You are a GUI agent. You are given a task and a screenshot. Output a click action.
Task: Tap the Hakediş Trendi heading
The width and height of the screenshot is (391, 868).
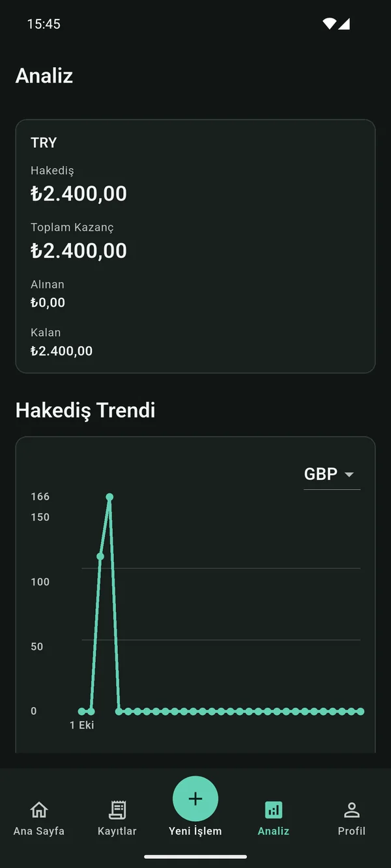click(85, 410)
